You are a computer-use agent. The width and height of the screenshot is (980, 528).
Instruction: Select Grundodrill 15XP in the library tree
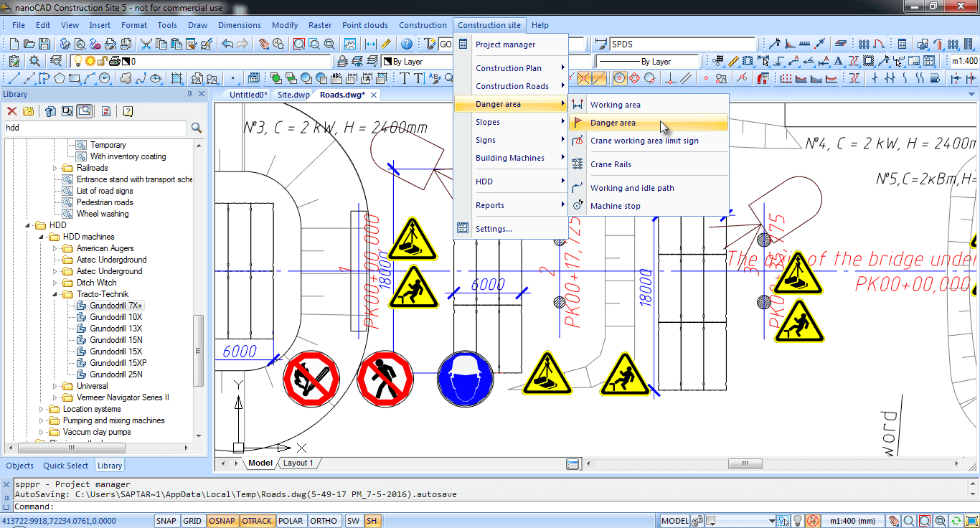click(x=118, y=363)
